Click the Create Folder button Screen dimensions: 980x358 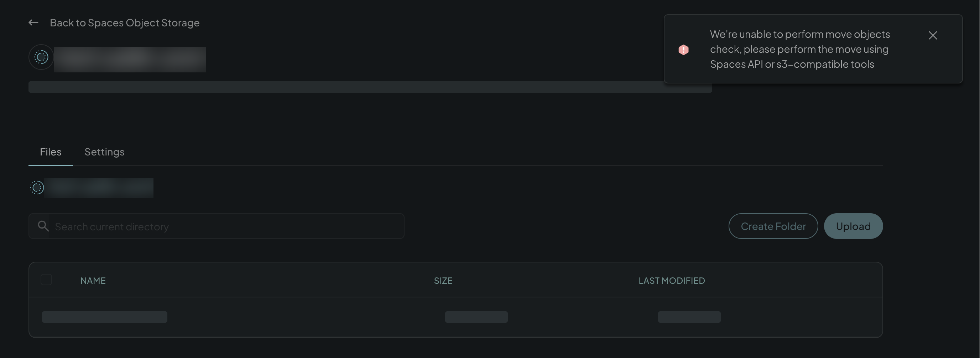773,226
